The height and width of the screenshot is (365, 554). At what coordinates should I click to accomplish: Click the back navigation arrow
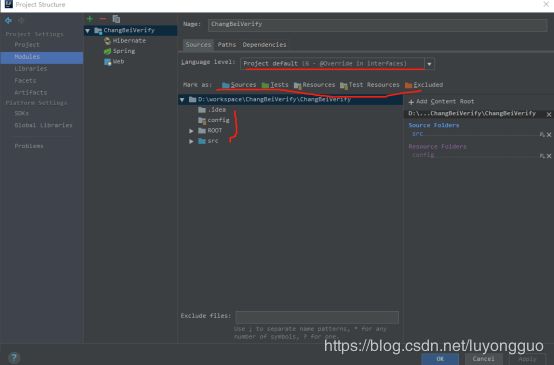(x=8, y=20)
